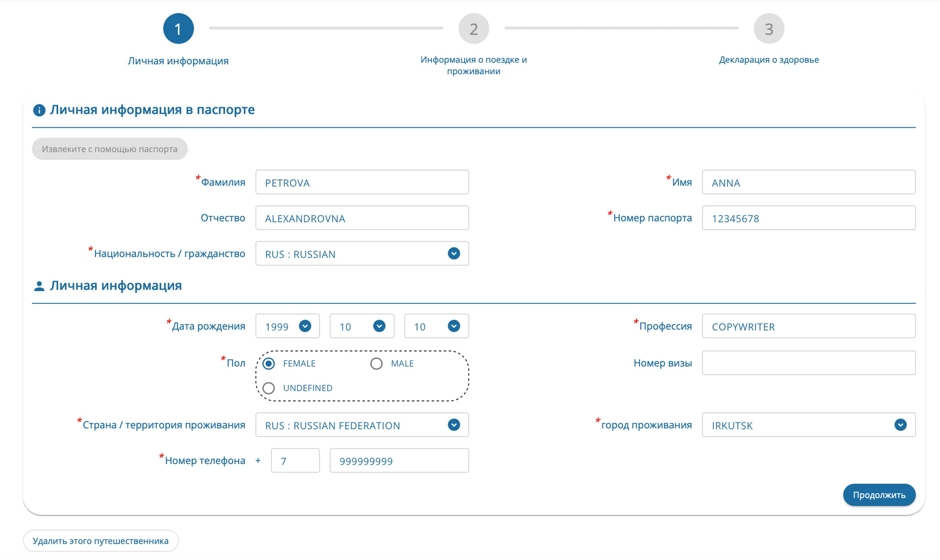The height and width of the screenshot is (560, 940).
Task: Select the MALE radio button
Action: [377, 363]
